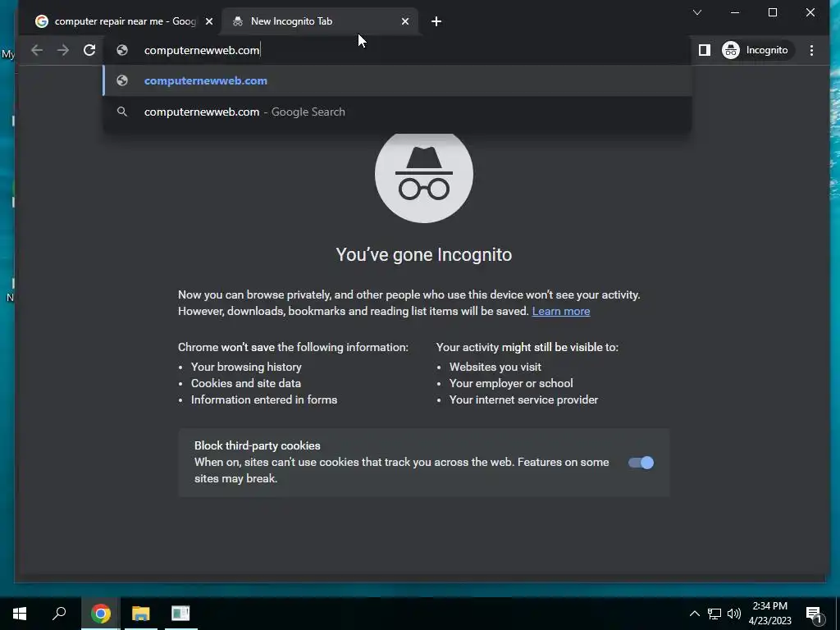The width and height of the screenshot is (840, 630).
Task: Open the side panel icon
Action: 705,50
